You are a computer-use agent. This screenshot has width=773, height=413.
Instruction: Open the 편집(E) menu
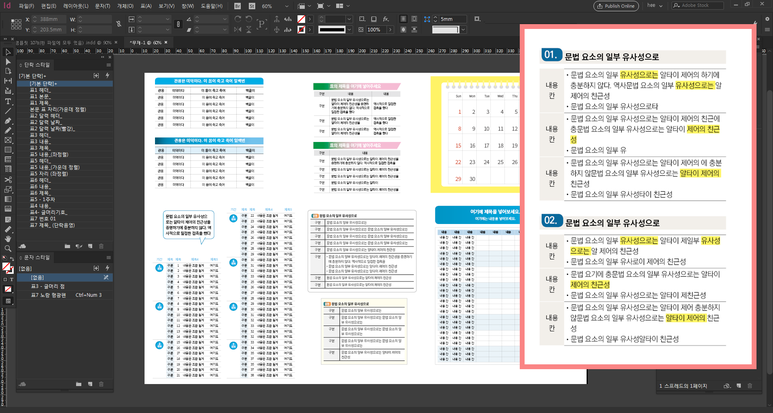(48, 6)
